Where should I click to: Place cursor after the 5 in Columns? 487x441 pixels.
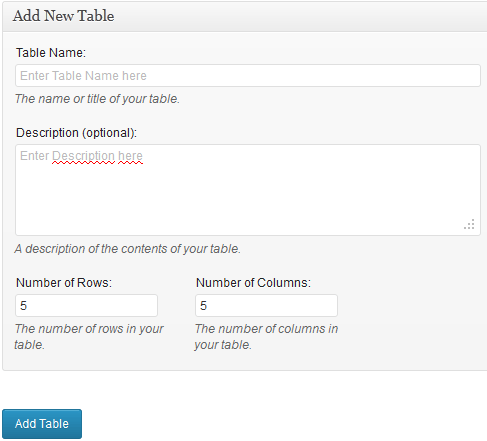(x=208, y=305)
